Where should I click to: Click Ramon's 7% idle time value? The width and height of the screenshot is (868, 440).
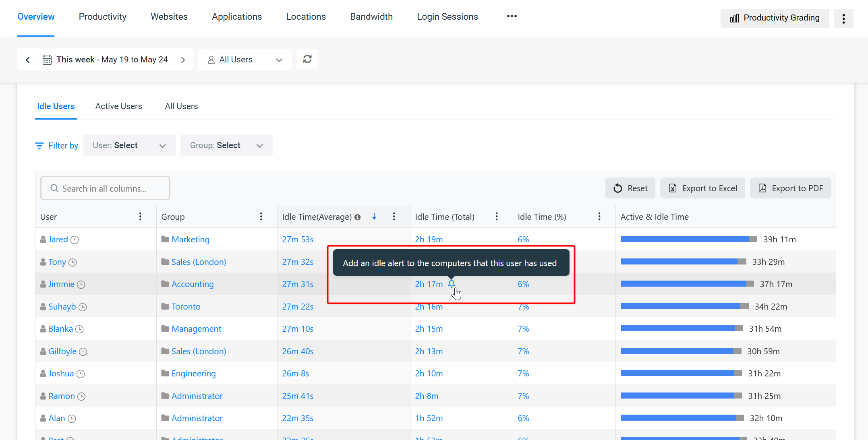523,396
